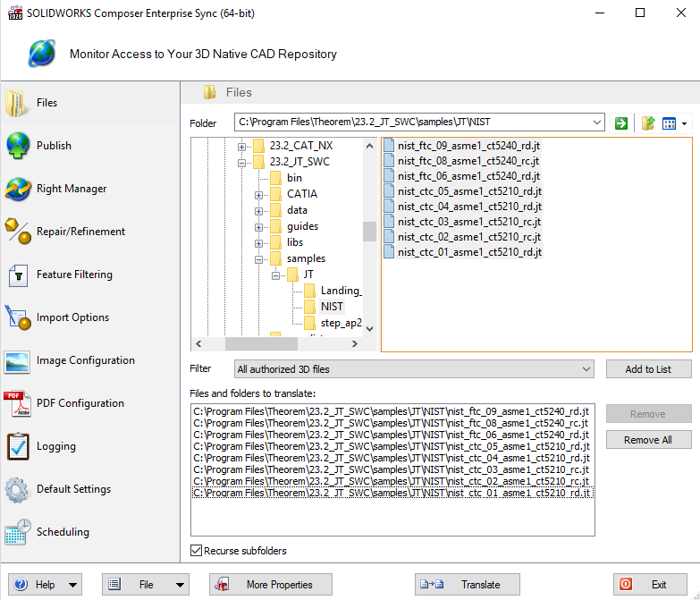Open the Logging clipboard icon
Image resolution: width=700 pixels, height=600 pixels.
(18, 446)
